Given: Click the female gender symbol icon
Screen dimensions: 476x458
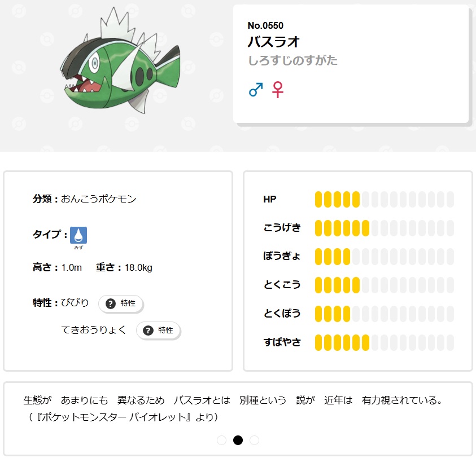Looking at the screenshot, I should tap(277, 90).
